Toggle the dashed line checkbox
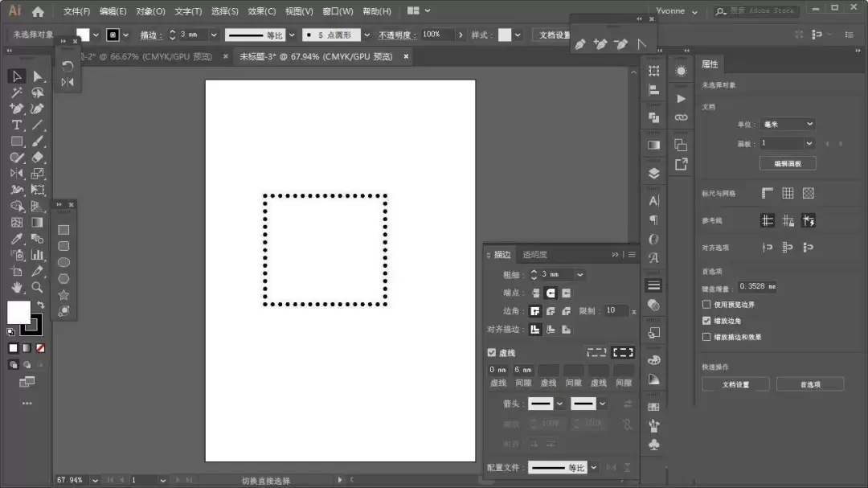 (x=492, y=352)
